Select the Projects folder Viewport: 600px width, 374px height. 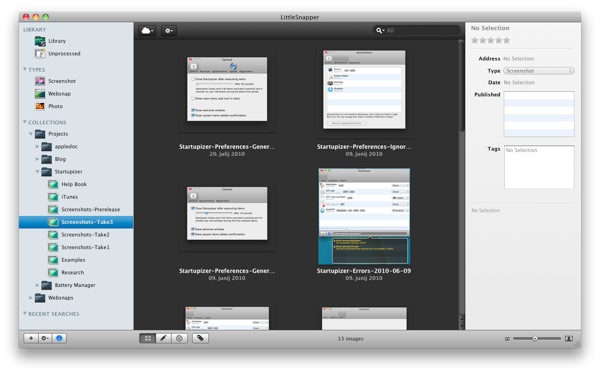pyautogui.click(x=58, y=134)
